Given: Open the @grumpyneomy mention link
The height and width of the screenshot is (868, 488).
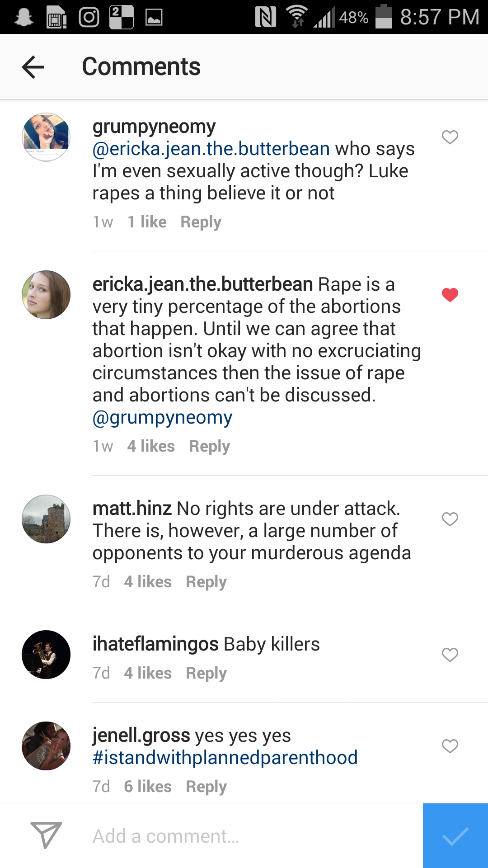Looking at the screenshot, I should point(163,418).
